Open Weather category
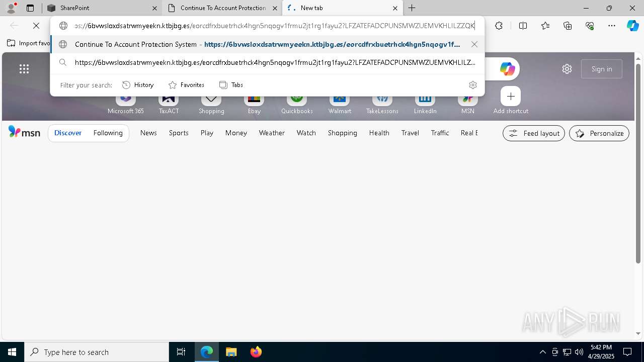The height and width of the screenshot is (362, 644). tap(272, 133)
